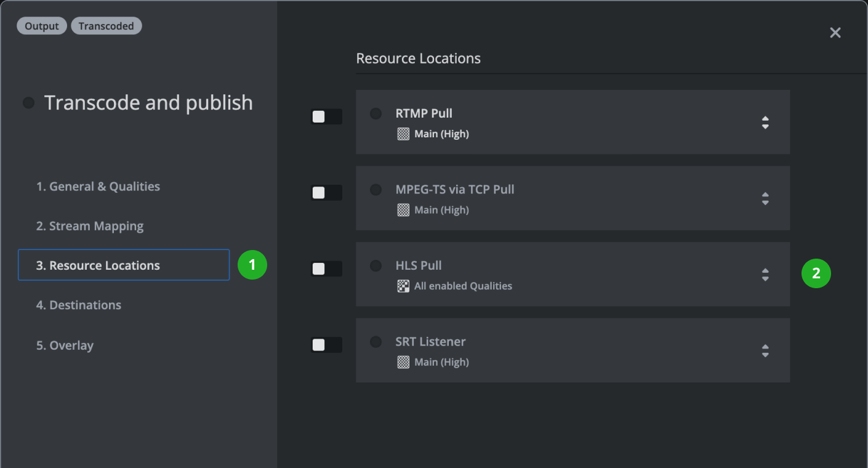
Task: Click the Transcoded badge at the top left
Action: click(x=106, y=26)
